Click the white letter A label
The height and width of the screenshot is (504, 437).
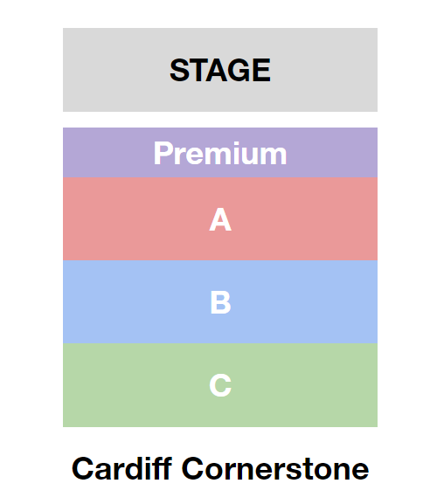point(220,219)
